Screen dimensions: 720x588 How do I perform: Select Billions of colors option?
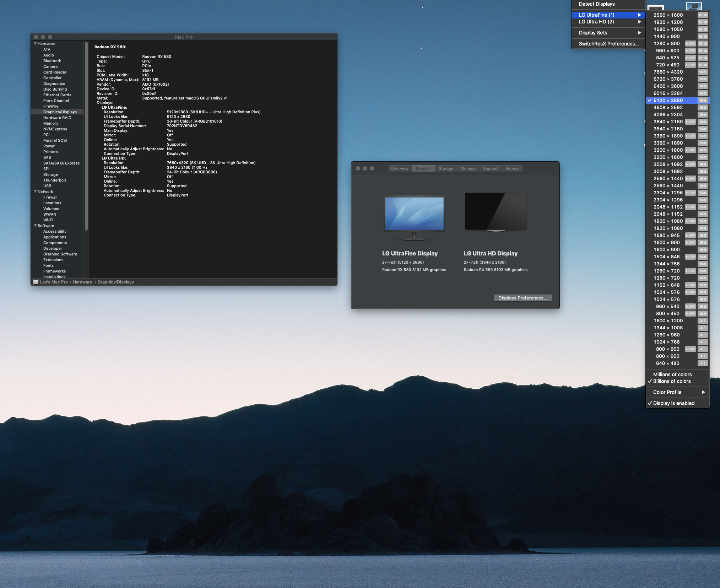coord(677,381)
